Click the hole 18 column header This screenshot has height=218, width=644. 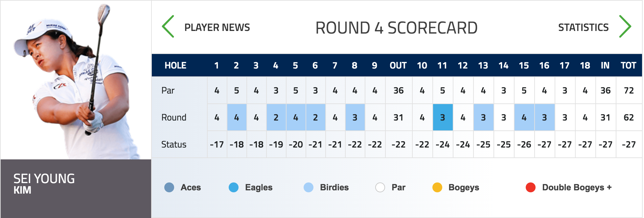point(585,66)
